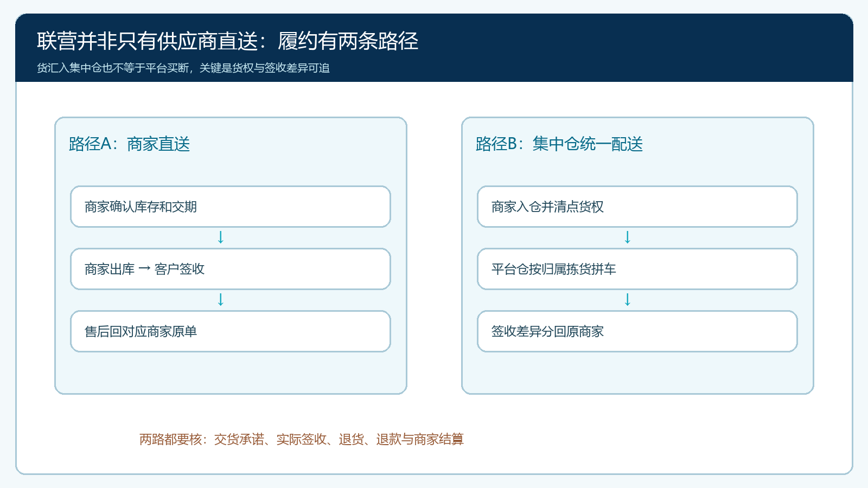Select the step 签收差异分回原商家
868x488 pixels.
pos(637,331)
